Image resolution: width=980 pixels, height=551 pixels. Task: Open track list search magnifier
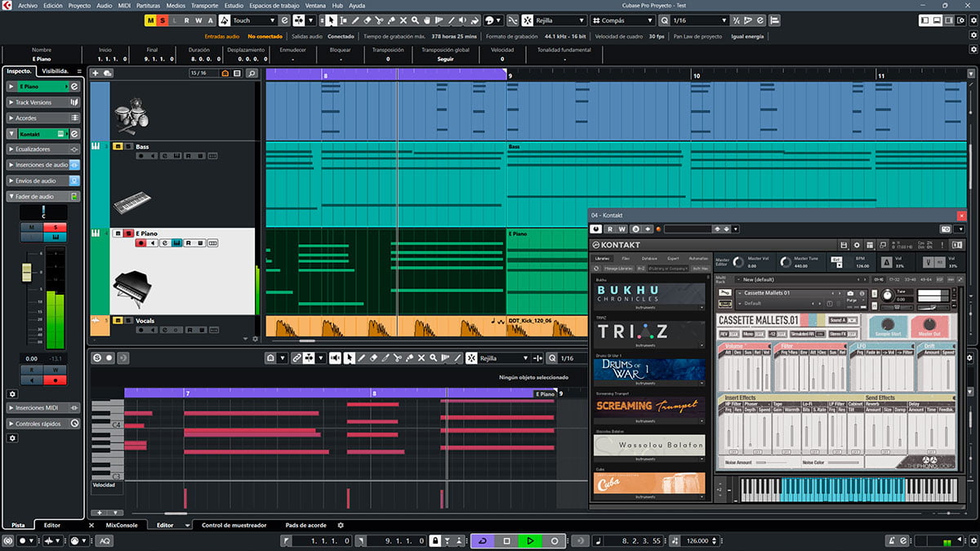tap(252, 73)
